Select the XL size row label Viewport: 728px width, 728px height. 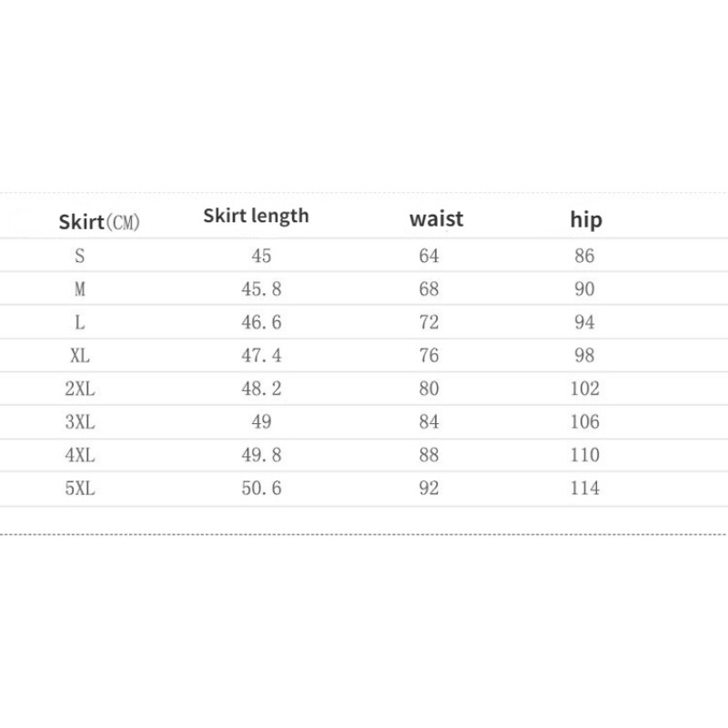80,356
